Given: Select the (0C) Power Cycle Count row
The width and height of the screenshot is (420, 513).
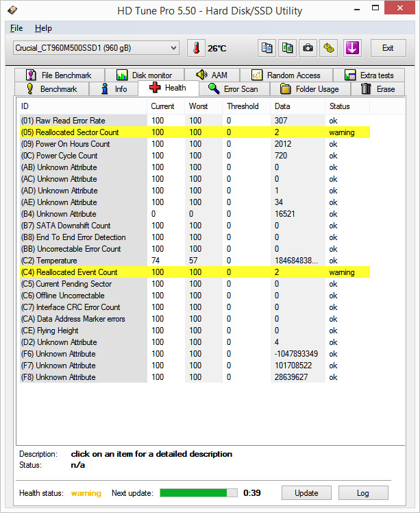Looking at the screenshot, I should (x=195, y=156).
